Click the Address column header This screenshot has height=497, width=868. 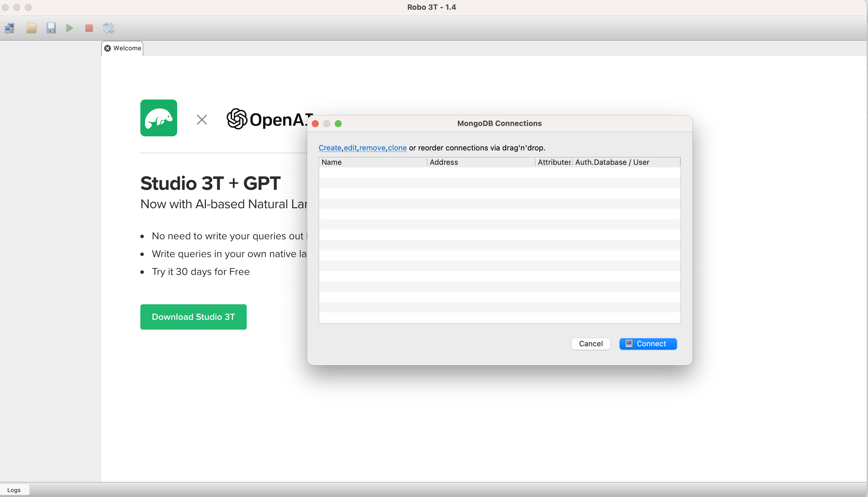[x=480, y=162]
